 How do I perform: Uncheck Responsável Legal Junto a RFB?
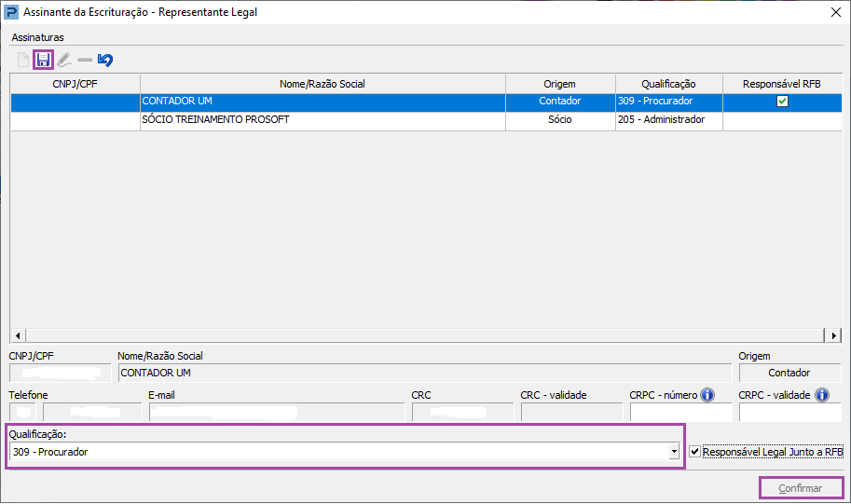click(694, 452)
